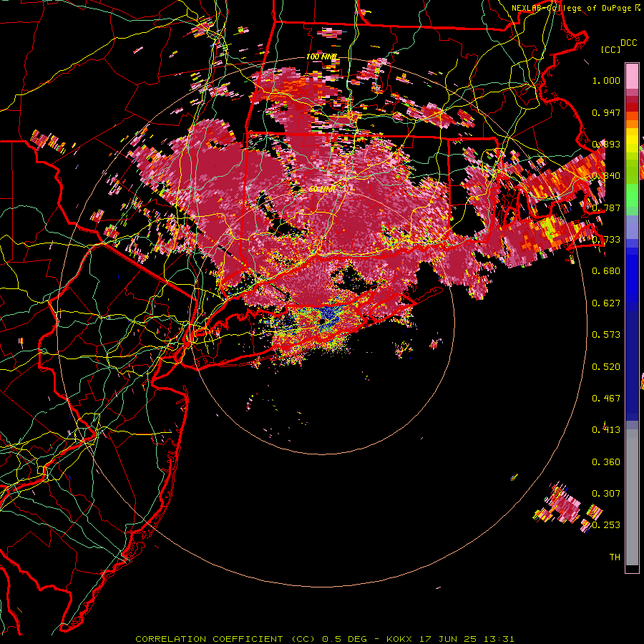This screenshot has width=644, height=644.
Task: Click the 0.253 legend value
Action: click(606, 525)
